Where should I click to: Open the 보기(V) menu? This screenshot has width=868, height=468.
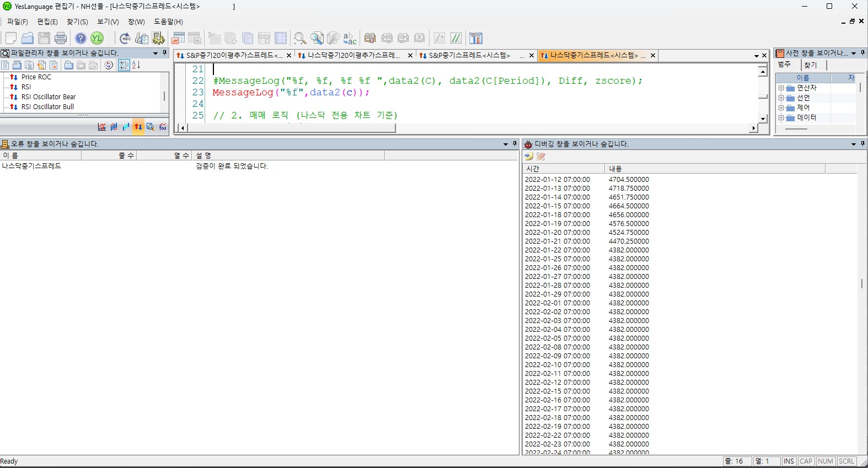(x=108, y=21)
